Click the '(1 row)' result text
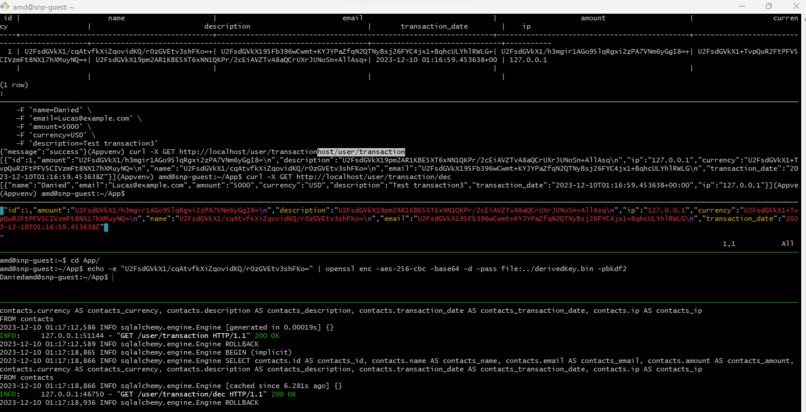This screenshot has height=412, width=806. [x=14, y=85]
